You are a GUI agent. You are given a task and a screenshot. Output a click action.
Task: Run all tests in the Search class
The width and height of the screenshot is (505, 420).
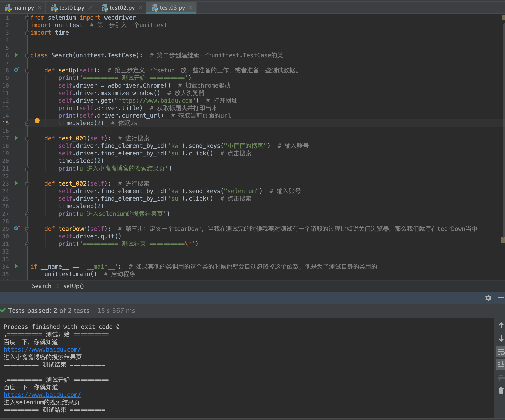(x=16, y=55)
